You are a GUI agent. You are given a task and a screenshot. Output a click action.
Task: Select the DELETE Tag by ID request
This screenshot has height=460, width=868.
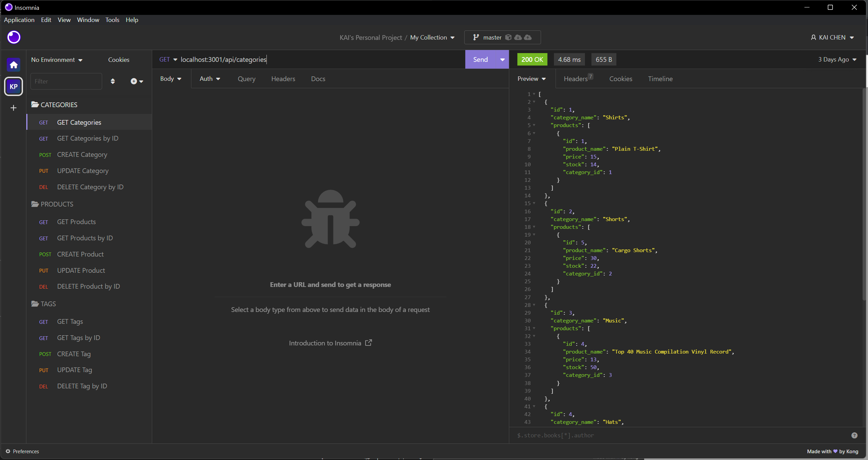click(89, 386)
